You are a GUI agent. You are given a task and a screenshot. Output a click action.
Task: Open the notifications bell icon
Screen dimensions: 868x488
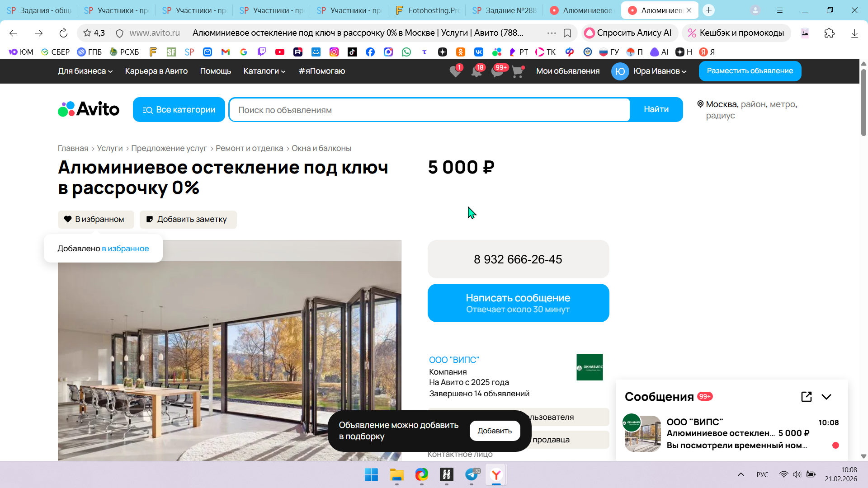476,71
